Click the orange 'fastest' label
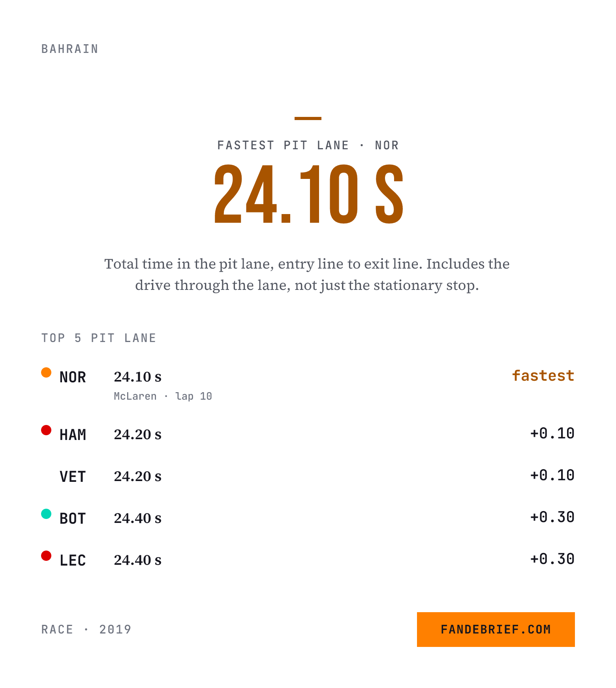616x688 pixels. click(x=543, y=376)
